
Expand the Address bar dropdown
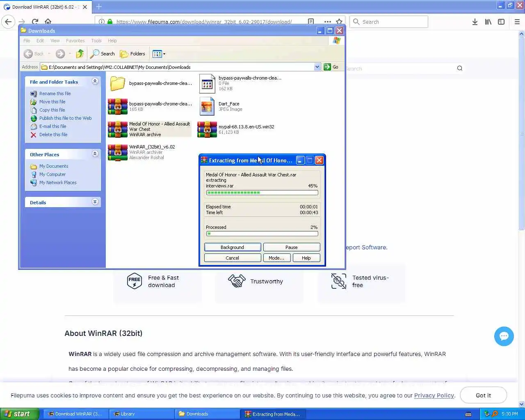(x=317, y=67)
